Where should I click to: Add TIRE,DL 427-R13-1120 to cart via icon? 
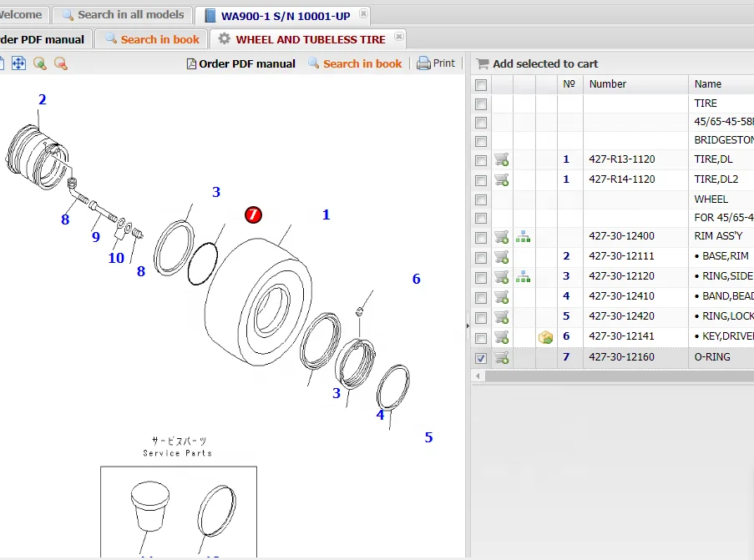click(x=502, y=159)
